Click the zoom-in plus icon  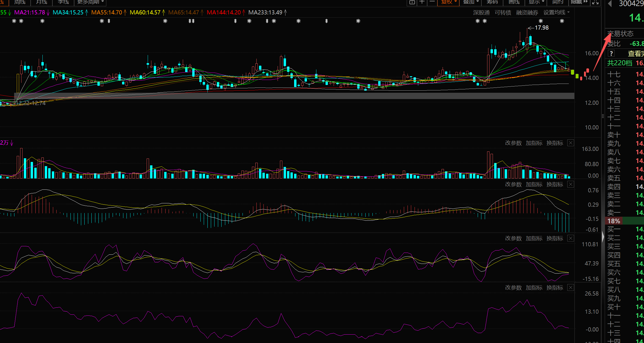[422, 2]
